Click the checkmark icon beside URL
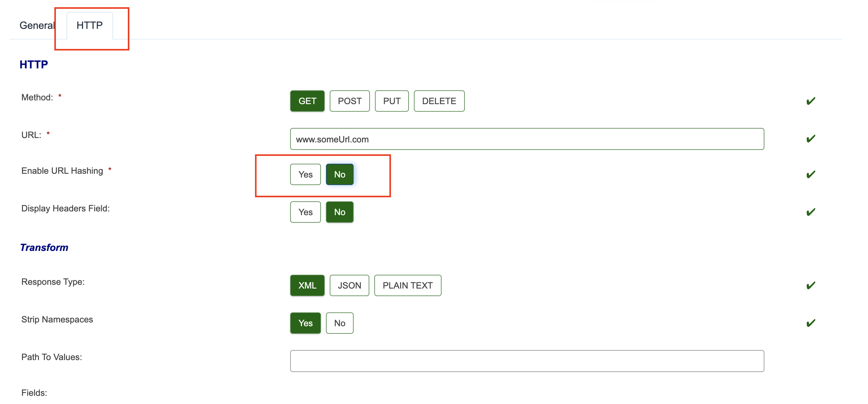The width and height of the screenshot is (868, 404). click(x=811, y=139)
